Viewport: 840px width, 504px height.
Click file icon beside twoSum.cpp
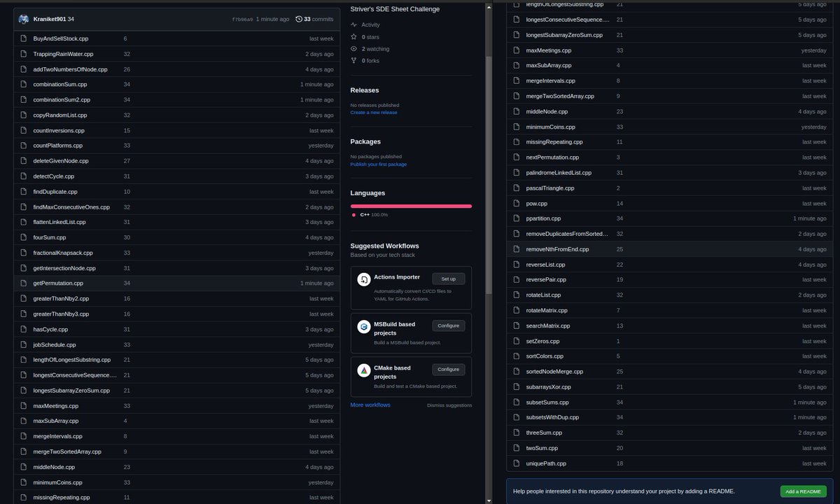tap(517, 448)
